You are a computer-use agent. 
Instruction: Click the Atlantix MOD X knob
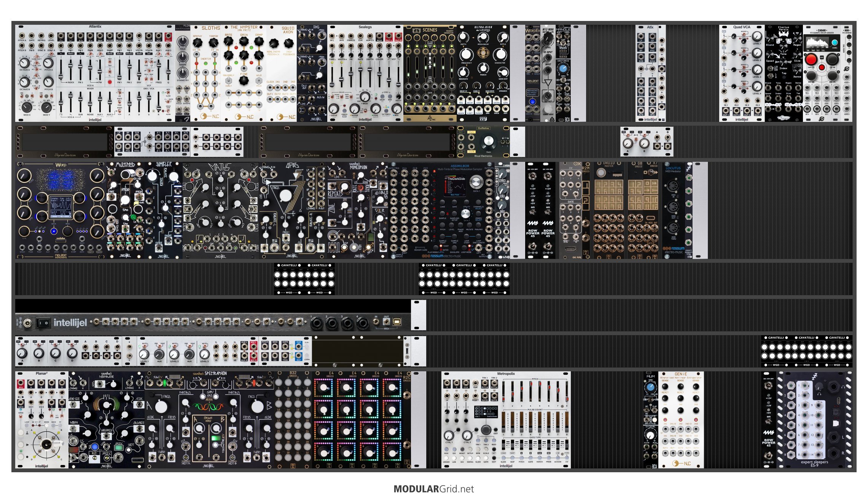click(x=27, y=107)
